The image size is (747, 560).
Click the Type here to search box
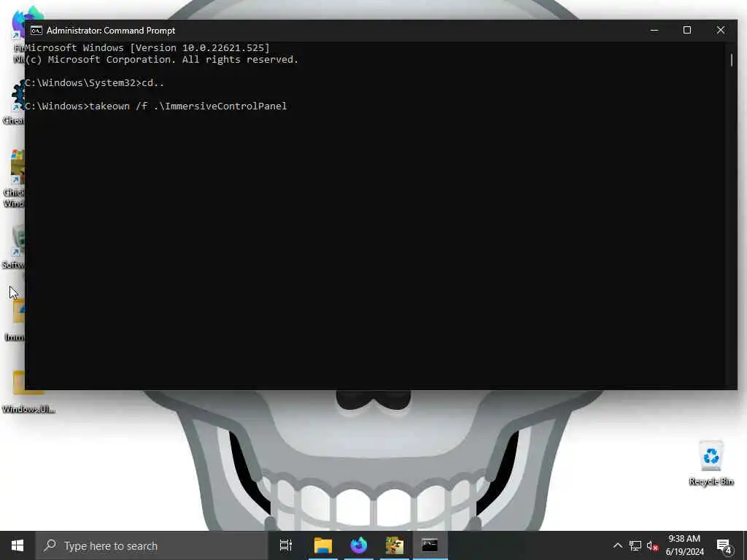[152, 545]
